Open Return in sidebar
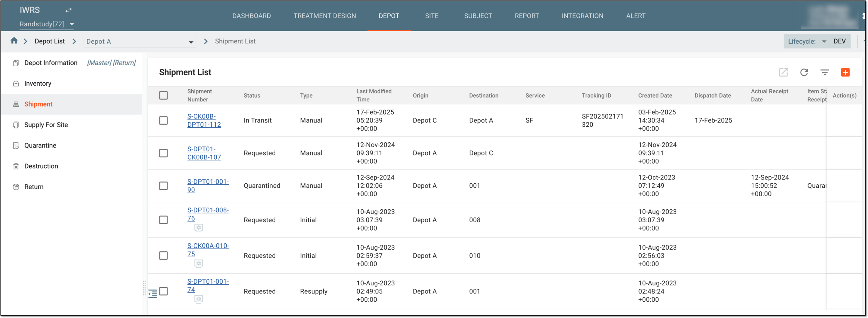The height and width of the screenshot is (318, 868). 34,187
